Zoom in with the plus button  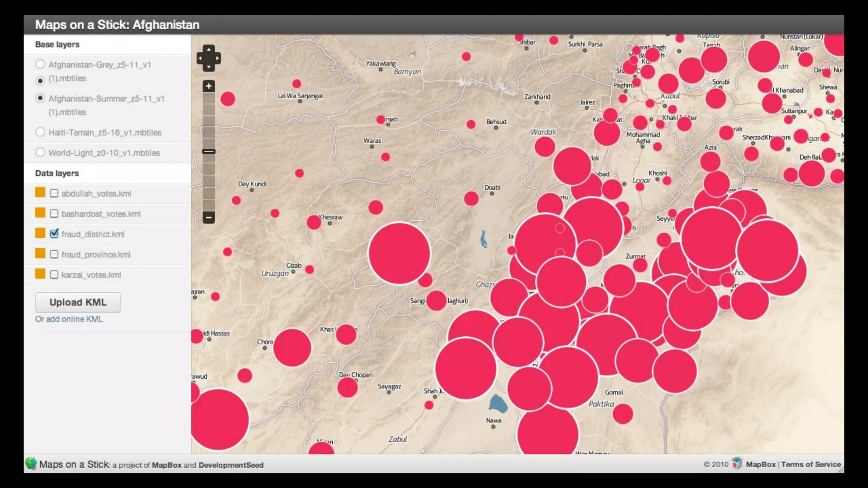[x=209, y=86]
